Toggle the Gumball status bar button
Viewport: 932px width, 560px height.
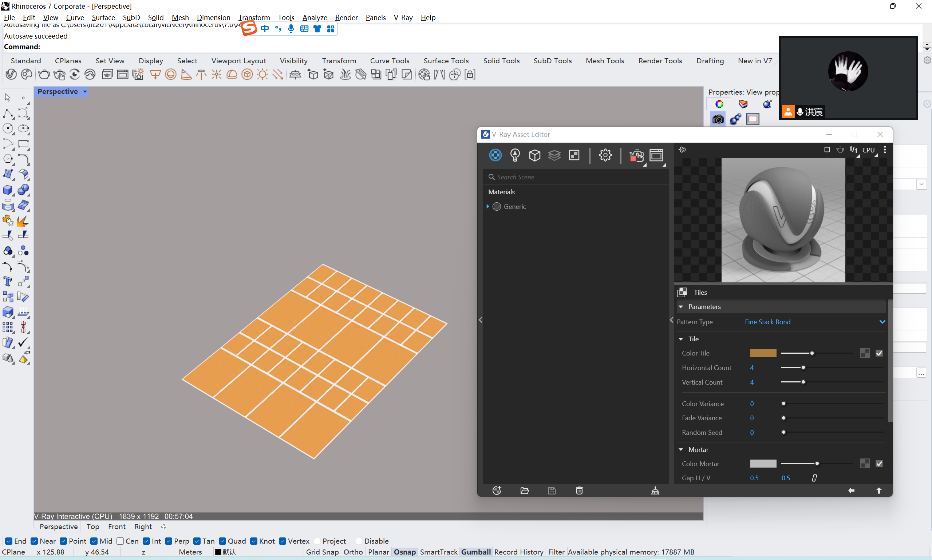click(475, 552)
